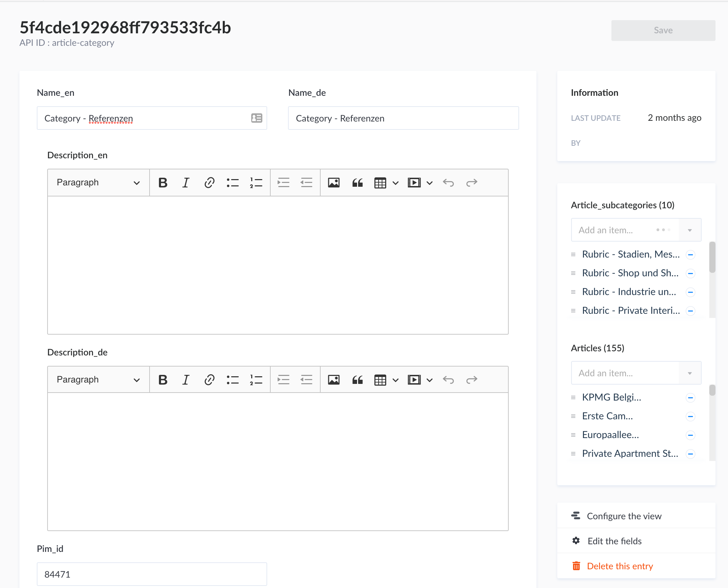This screenshot has width=728, height=588.
Task: Insert a block quote in Description_de editor
Action: tap(357, 379)
